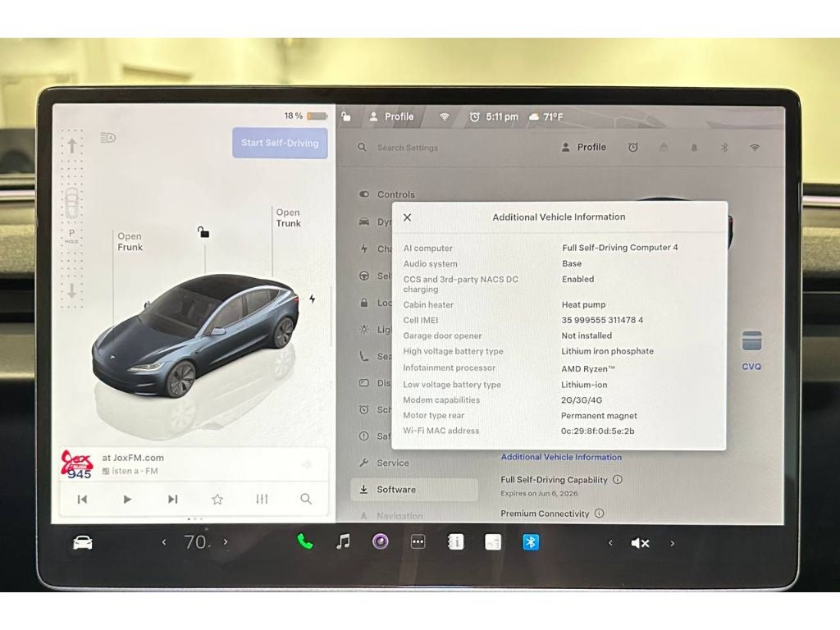Open the purple Camera app icon
This screenshot has width=840, height=630.
tap(381, 541)
